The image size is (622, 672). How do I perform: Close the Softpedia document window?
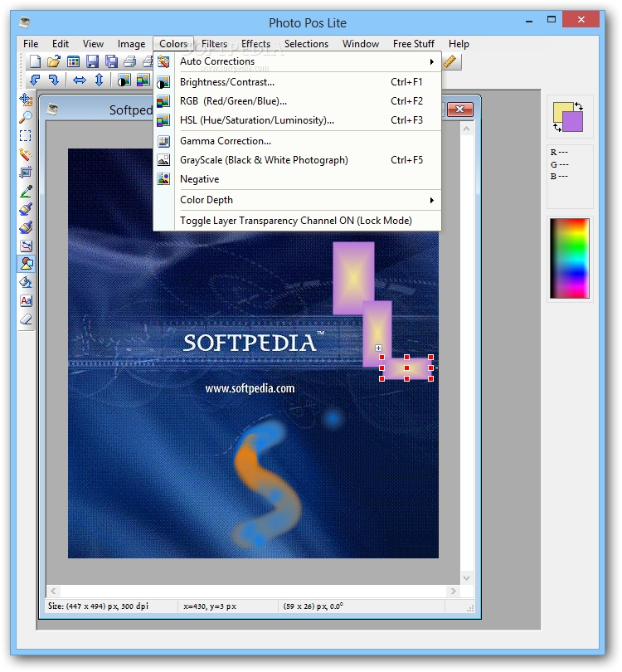coord(459,110)
